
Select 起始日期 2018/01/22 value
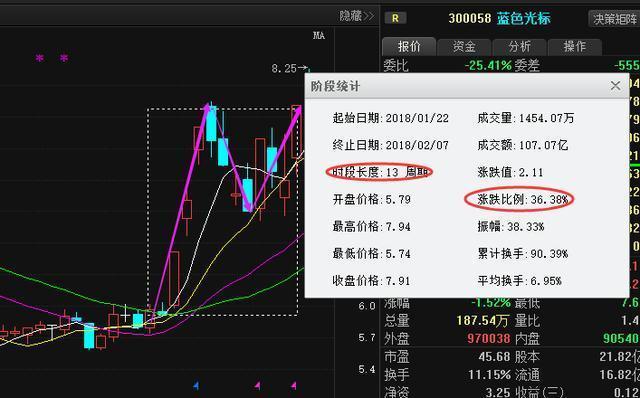[x=417, y=118]
